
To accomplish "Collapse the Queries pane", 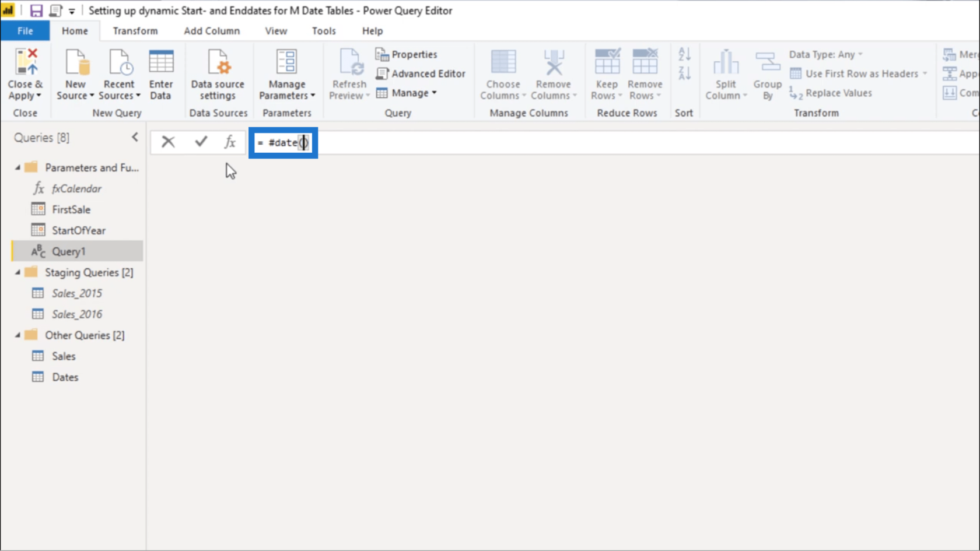I will tap(135, 137).
